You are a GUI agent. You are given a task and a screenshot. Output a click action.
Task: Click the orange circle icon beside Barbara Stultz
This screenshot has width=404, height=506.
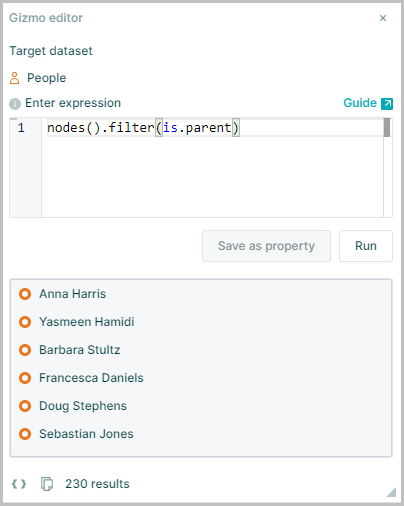pos(25,350)
